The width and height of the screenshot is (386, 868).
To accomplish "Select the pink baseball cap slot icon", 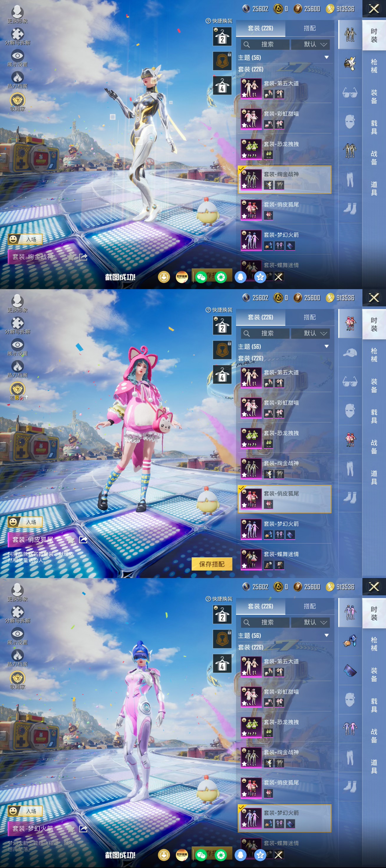I will pos(350,352).
